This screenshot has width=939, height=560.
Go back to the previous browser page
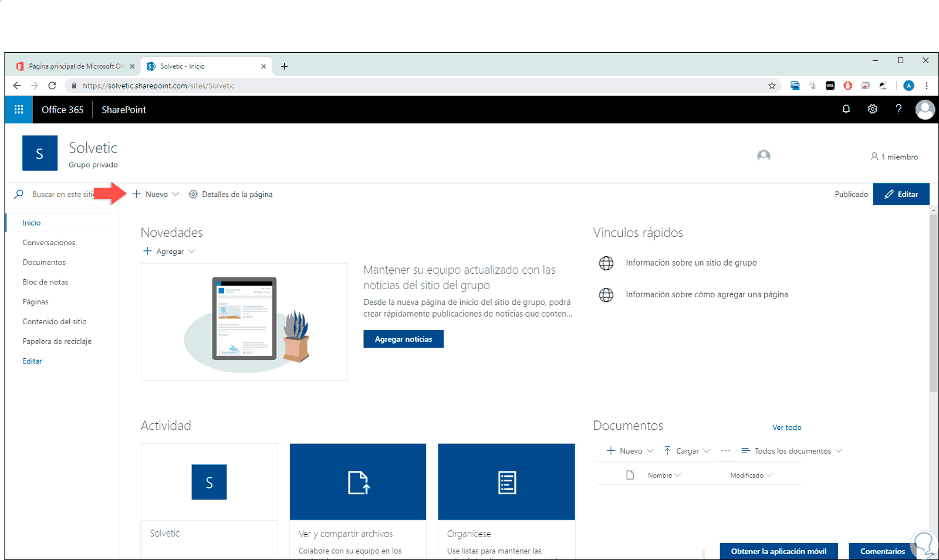tap(17, 86)
